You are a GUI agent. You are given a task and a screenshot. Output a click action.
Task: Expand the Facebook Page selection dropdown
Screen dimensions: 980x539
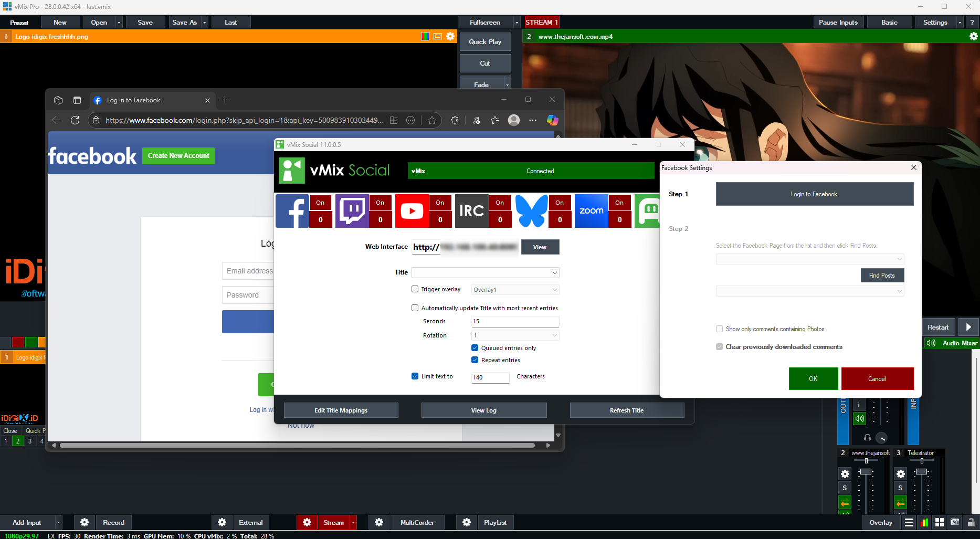(x=810, y=259)
